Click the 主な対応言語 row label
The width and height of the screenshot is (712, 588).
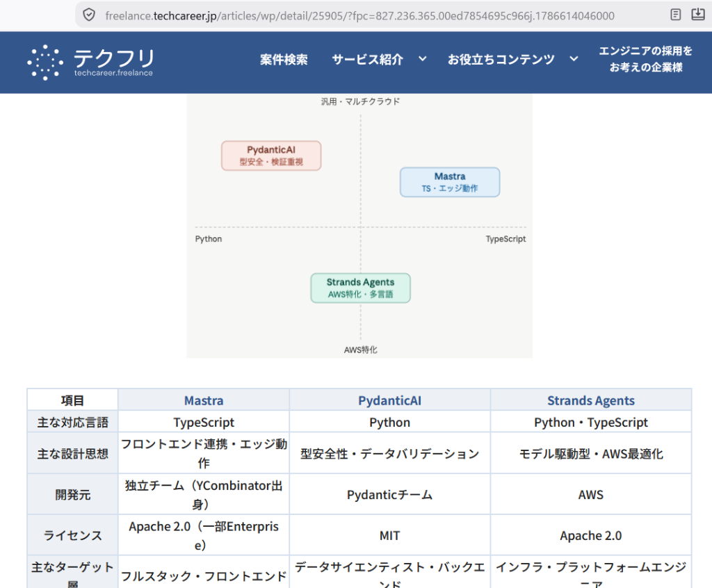coord(72,422)
